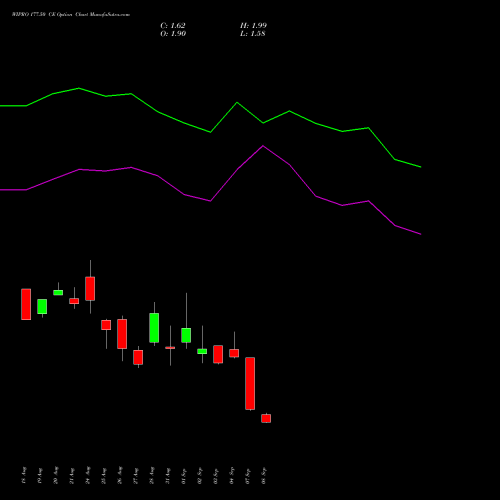Viewport: 500px width, 500px height.
Task: Select the green 01 Sep candlestick body
Action: [x=186, y=335]
